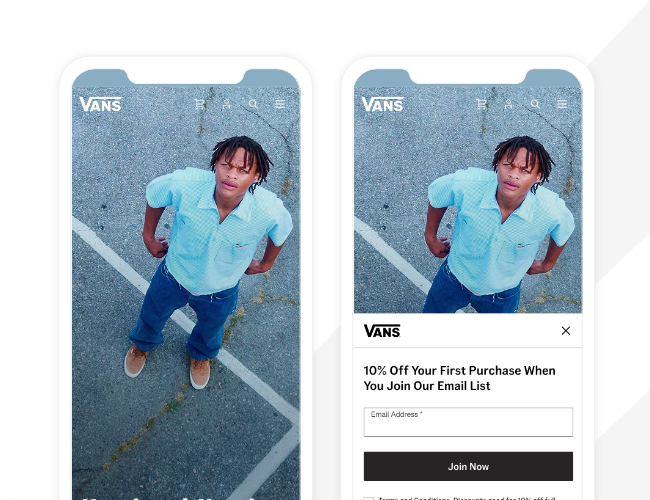This screenshot has height=500, width=650.
Task: Open the hamburger menu on left phone
Action: coord(280,104)
